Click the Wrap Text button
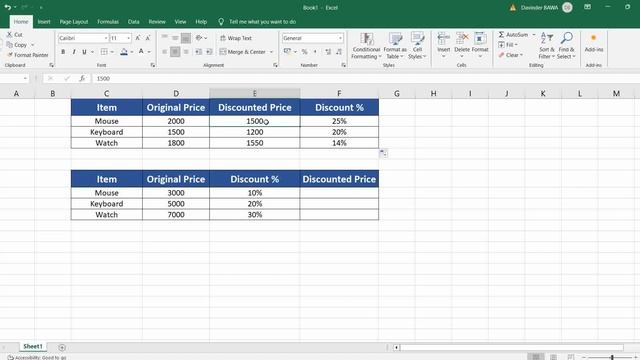 (x=236, y=38)
